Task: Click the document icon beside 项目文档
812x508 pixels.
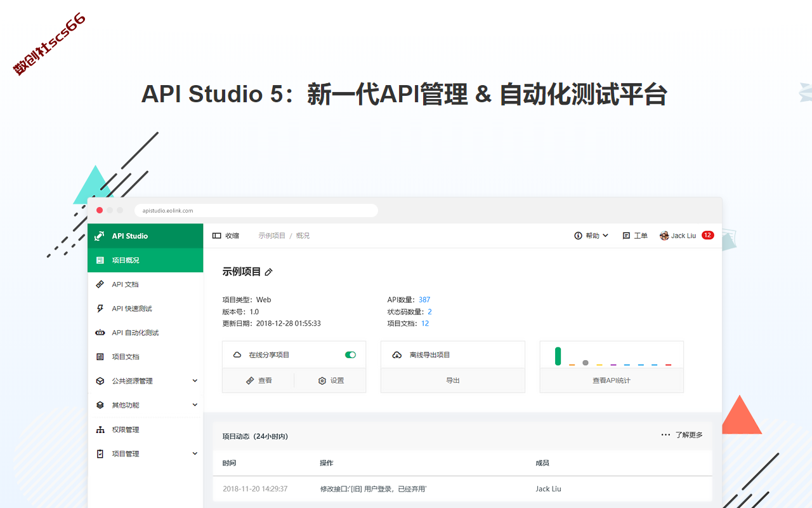Action: tap(100, 357)
